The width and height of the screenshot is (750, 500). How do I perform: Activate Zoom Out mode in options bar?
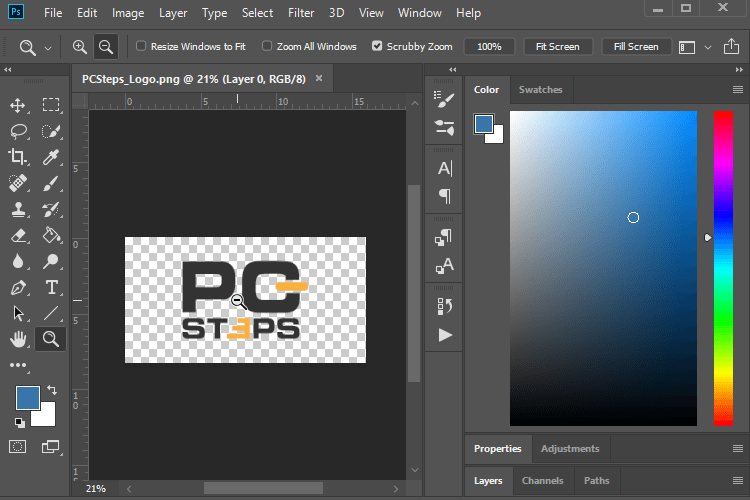[x=106, y=47]
